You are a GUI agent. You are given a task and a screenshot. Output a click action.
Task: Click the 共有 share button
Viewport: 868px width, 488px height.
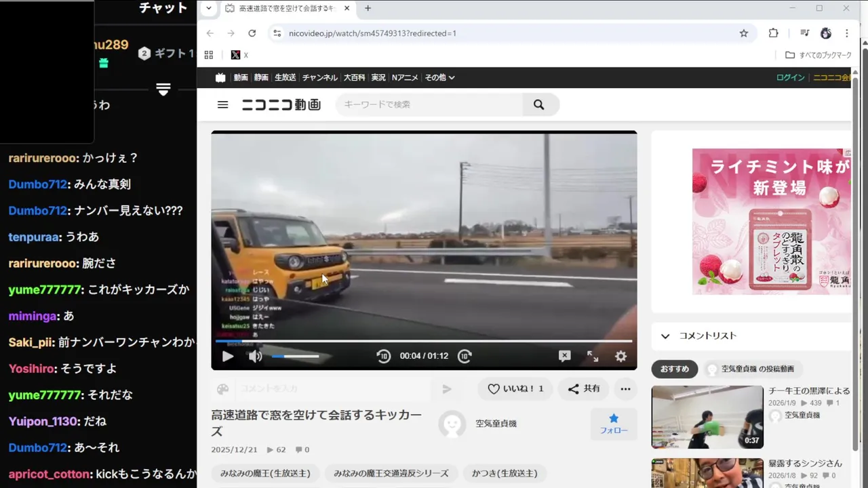tap(584, 388)
